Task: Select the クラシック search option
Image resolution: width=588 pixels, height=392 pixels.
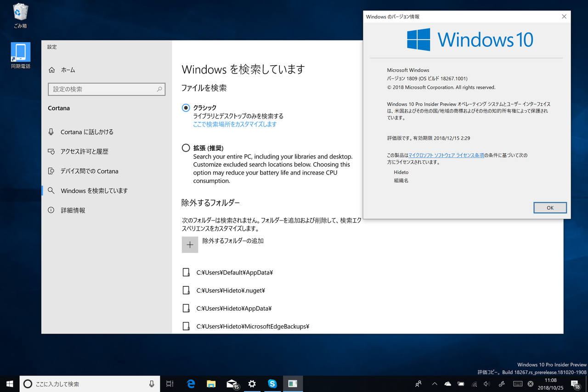Action: 186,108
